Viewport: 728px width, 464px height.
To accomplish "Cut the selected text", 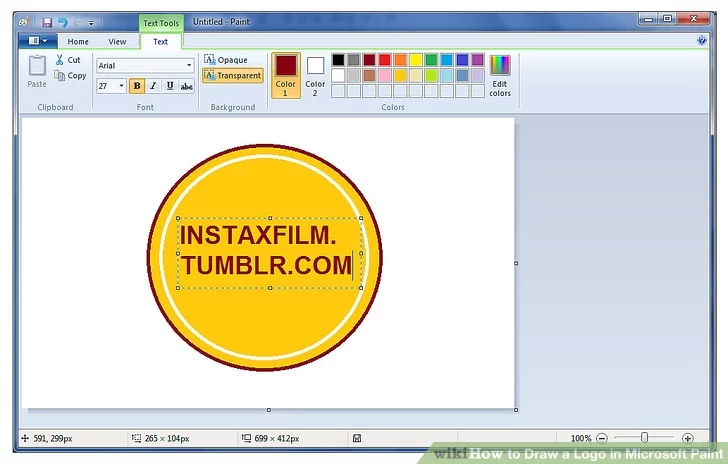I will [68, 60].
